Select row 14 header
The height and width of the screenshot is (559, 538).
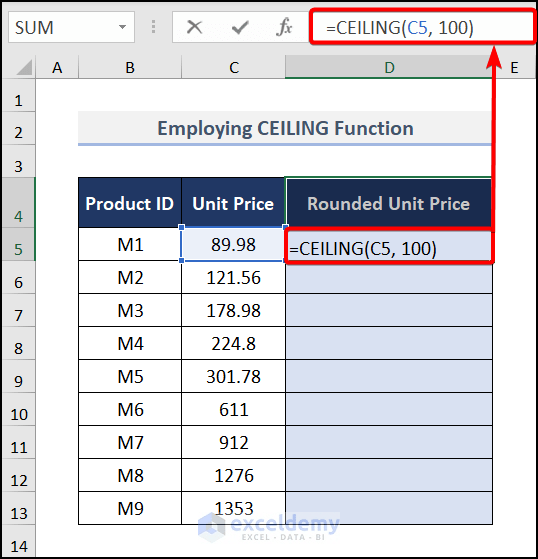click(19, 541)
